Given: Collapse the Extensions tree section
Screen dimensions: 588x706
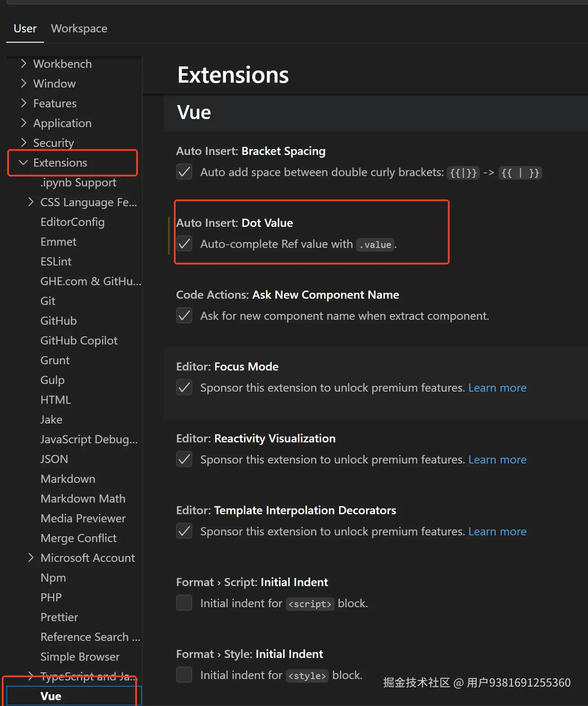Looking at the screenshot, I should click(x=24, y=163).
